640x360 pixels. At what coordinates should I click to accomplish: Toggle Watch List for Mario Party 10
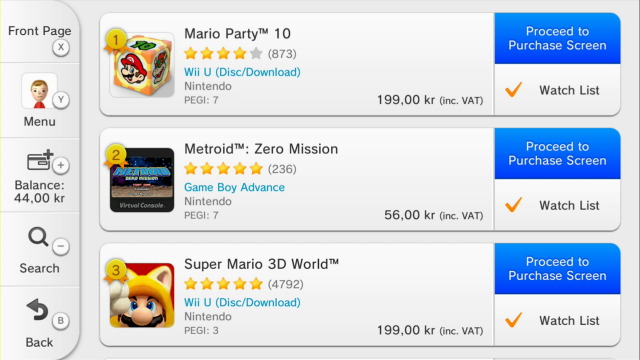coord(557,89)
